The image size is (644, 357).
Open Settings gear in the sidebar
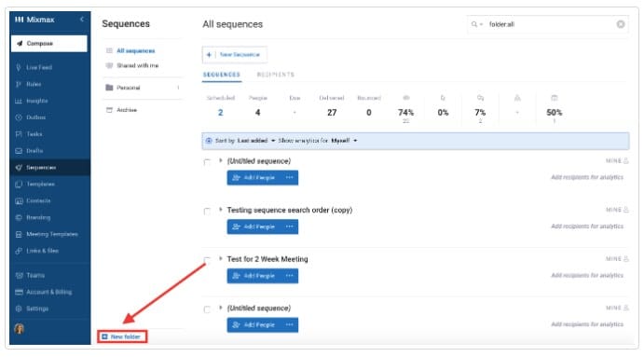(19, 309)
